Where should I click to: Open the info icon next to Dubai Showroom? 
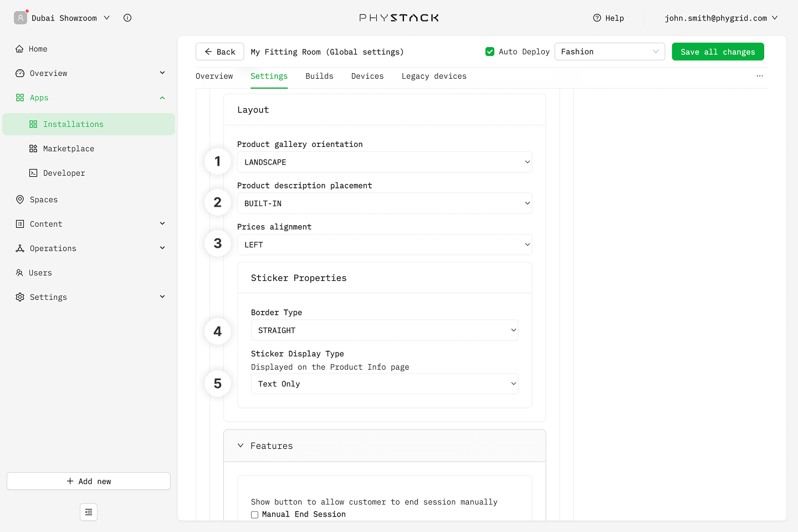[x=127, y=18]
